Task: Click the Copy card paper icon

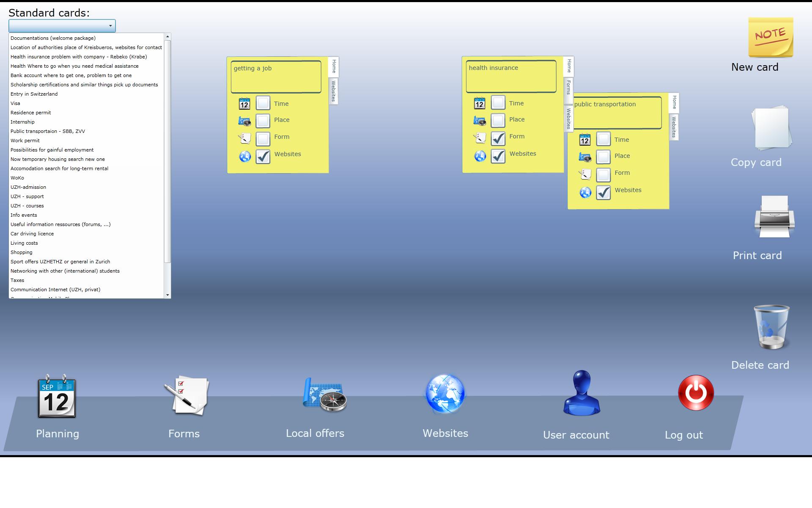Action: pyautogui.click(x=771, y=128)
